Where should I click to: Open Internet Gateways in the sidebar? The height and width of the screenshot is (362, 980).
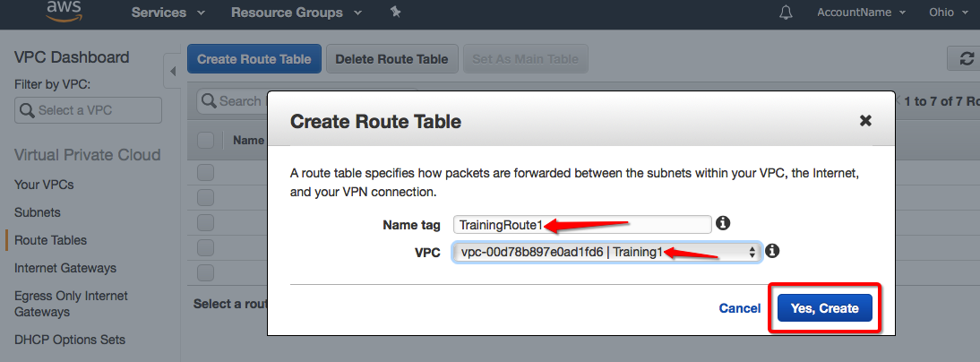(65, 268)
